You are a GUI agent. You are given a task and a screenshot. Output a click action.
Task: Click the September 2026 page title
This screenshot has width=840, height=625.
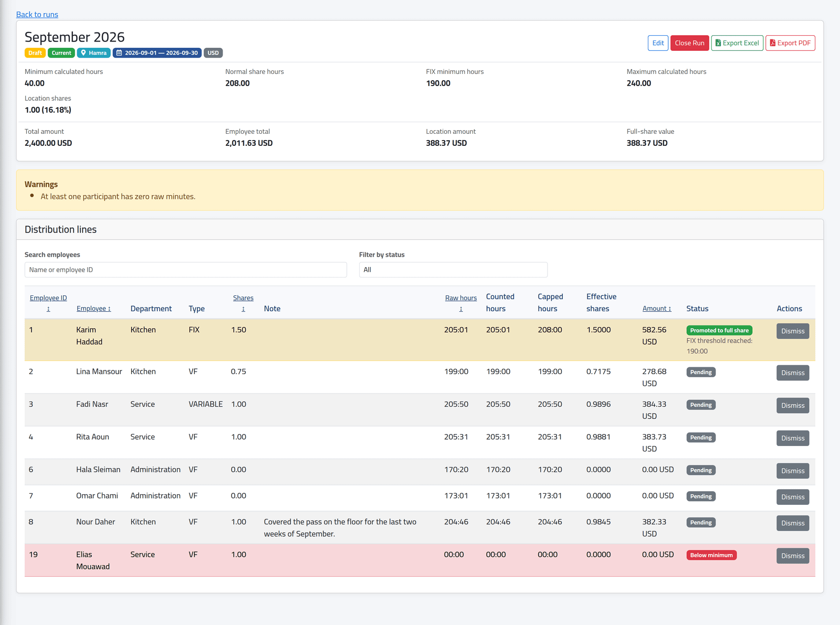click(x=75, y=37)
